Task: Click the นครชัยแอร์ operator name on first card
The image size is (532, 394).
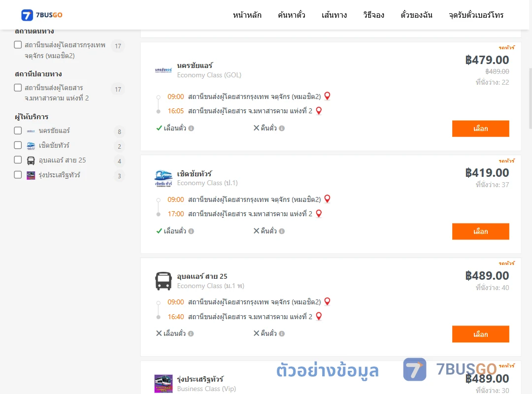Action: 195,65
